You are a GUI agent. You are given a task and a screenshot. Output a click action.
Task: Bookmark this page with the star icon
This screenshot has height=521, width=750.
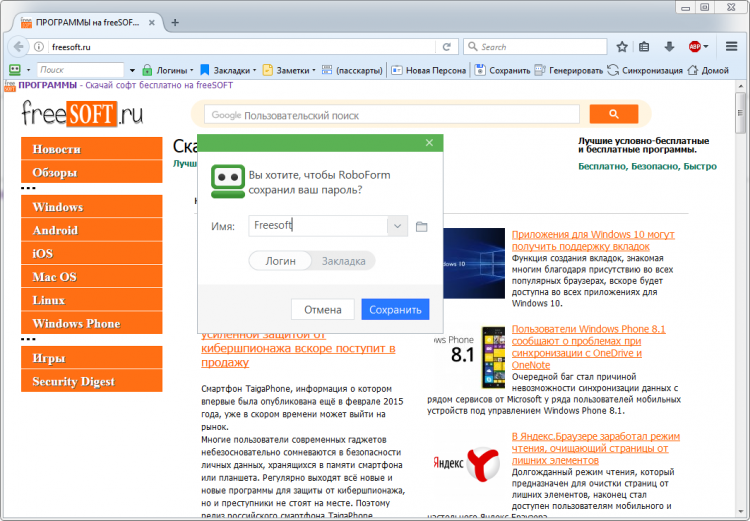point(622,47)
